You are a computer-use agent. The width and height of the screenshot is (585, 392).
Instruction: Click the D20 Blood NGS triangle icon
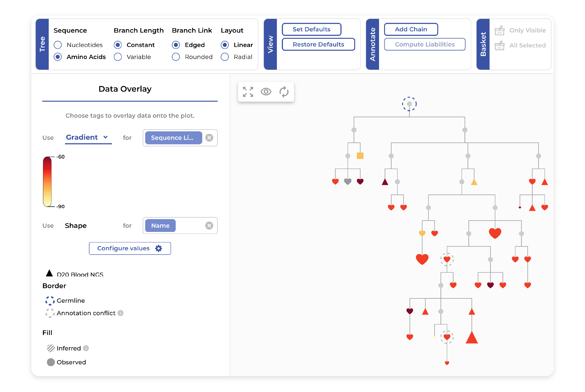tap(49, 273)
